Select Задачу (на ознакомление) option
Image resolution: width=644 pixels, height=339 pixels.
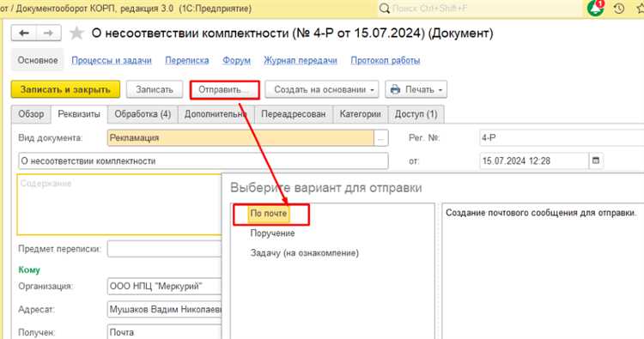(x=304, y=253)
